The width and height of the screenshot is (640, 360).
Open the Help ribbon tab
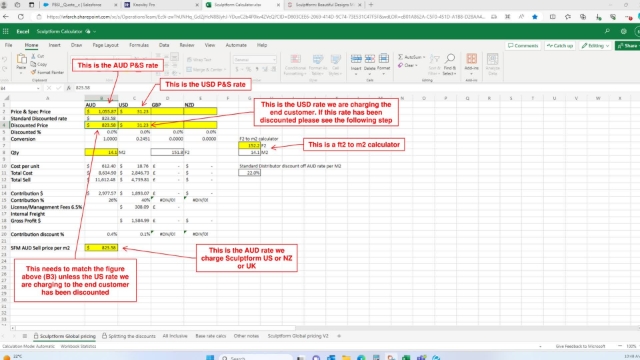[262, 45]
